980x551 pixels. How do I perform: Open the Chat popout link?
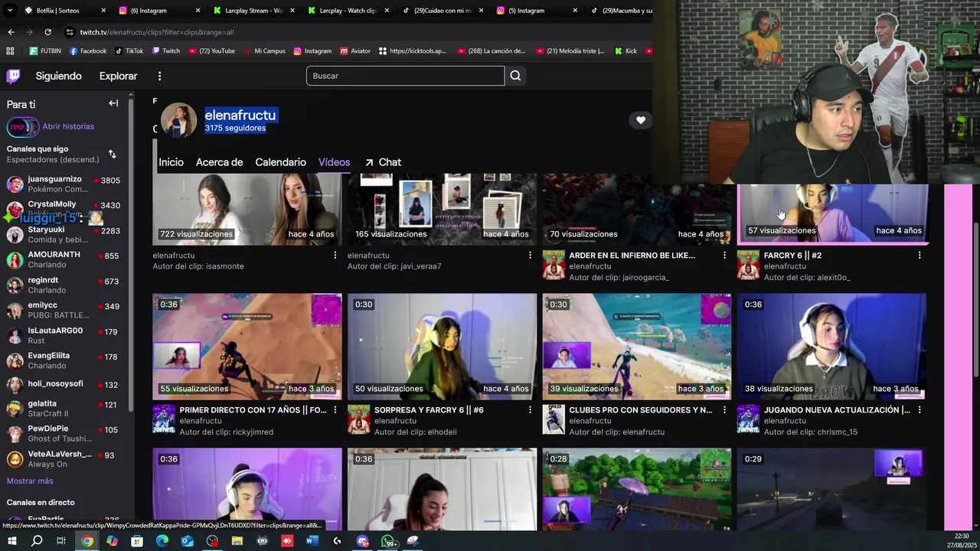point(383,162)
